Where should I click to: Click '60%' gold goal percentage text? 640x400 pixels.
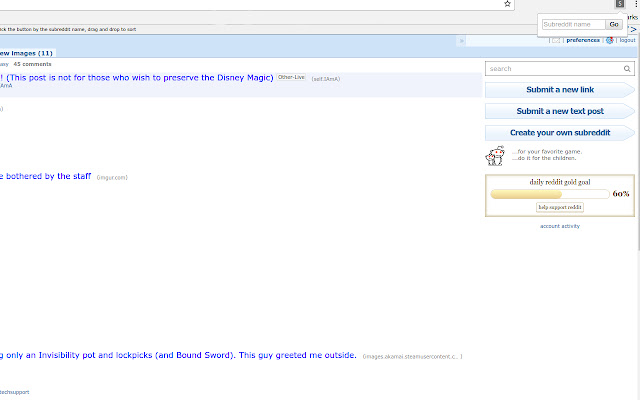pos(621,194)
